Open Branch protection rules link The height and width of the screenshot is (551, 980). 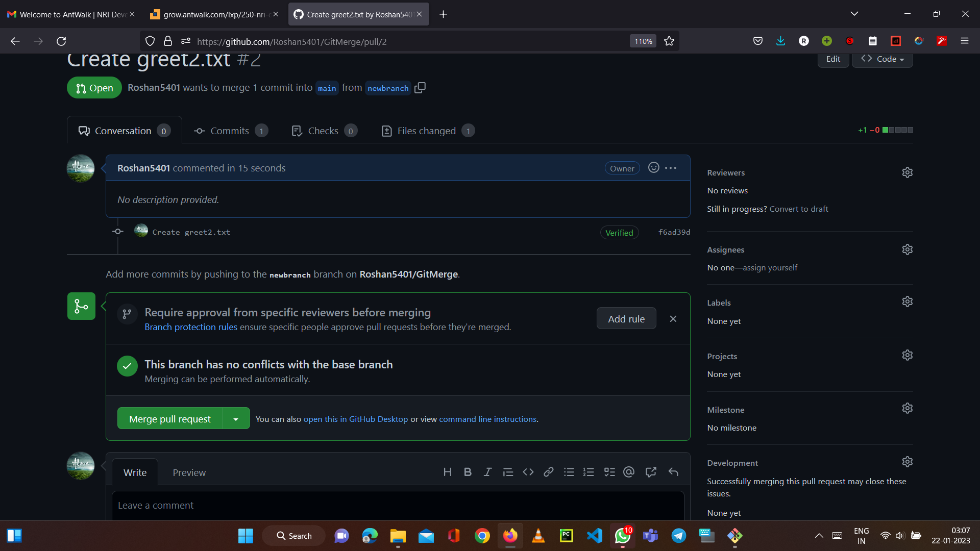(190, 327)
